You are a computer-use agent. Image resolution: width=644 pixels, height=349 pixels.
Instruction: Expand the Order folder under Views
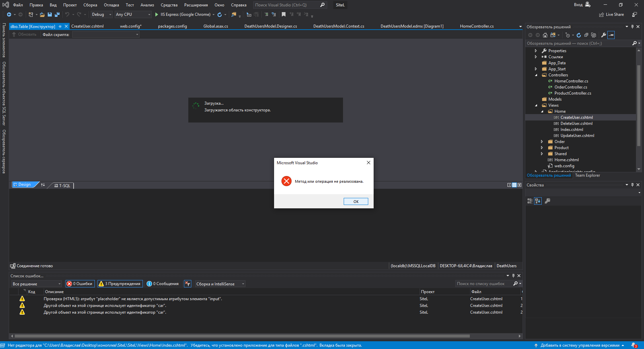(x=542, y=142)
